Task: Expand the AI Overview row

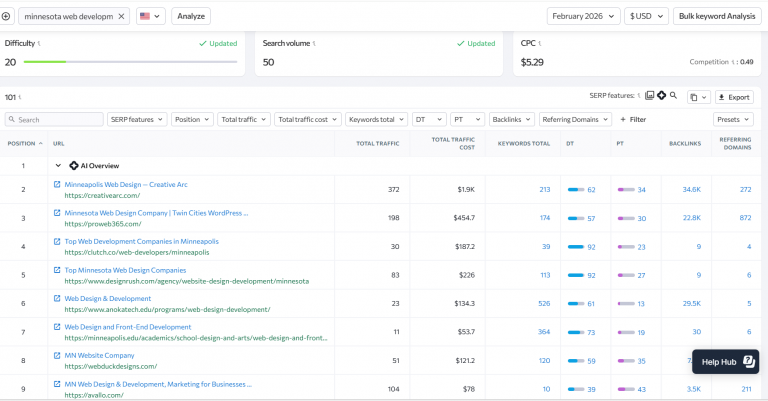Action: click(59, 165)
